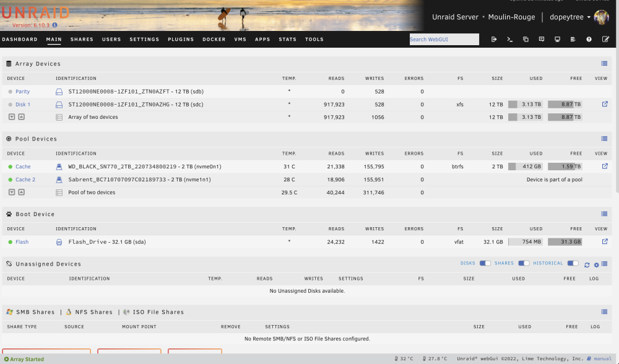Screen dimensions: 619x364
Task: Refresh the unassigned devices list
Action: click(587, 265)
